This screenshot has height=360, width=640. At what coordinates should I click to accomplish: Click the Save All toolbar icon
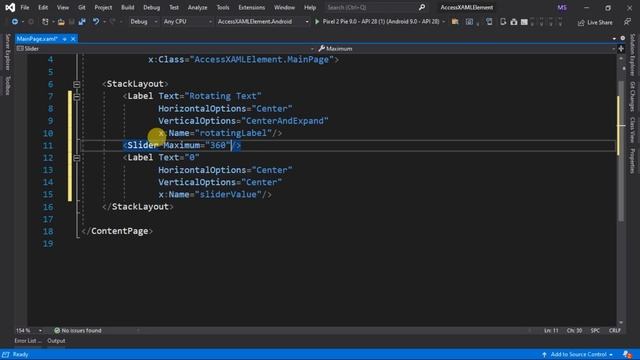tap(82, 22)
